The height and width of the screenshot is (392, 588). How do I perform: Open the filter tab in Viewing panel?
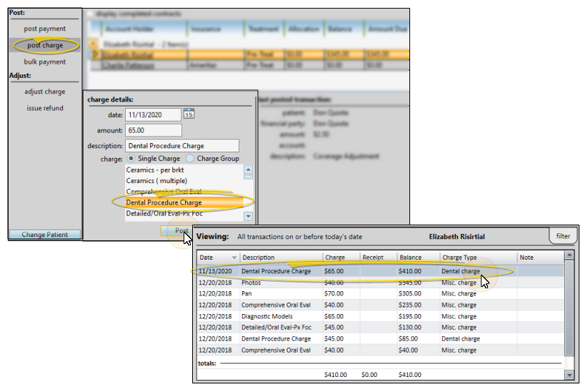(563, 235)
